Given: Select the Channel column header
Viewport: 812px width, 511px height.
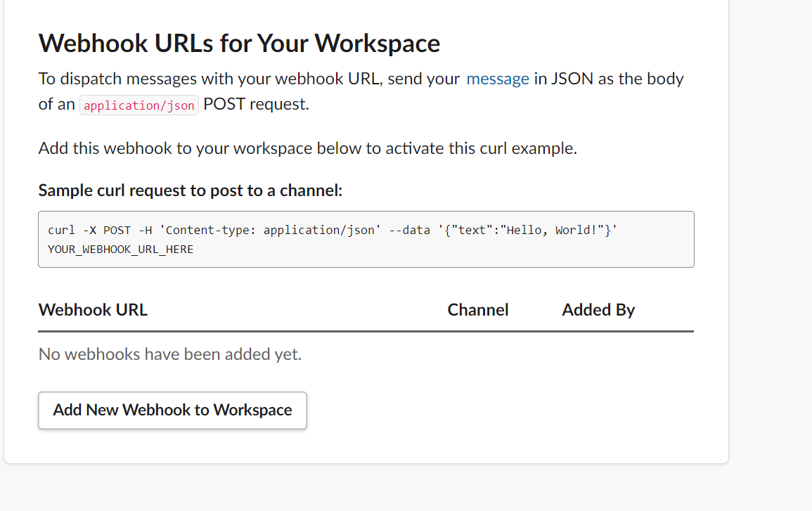Looking at the screenshot, I should tap(477, 310).
